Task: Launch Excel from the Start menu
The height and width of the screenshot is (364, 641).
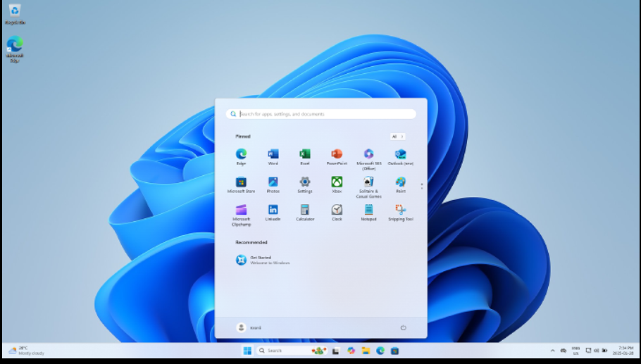Action: tap(305, 154)
